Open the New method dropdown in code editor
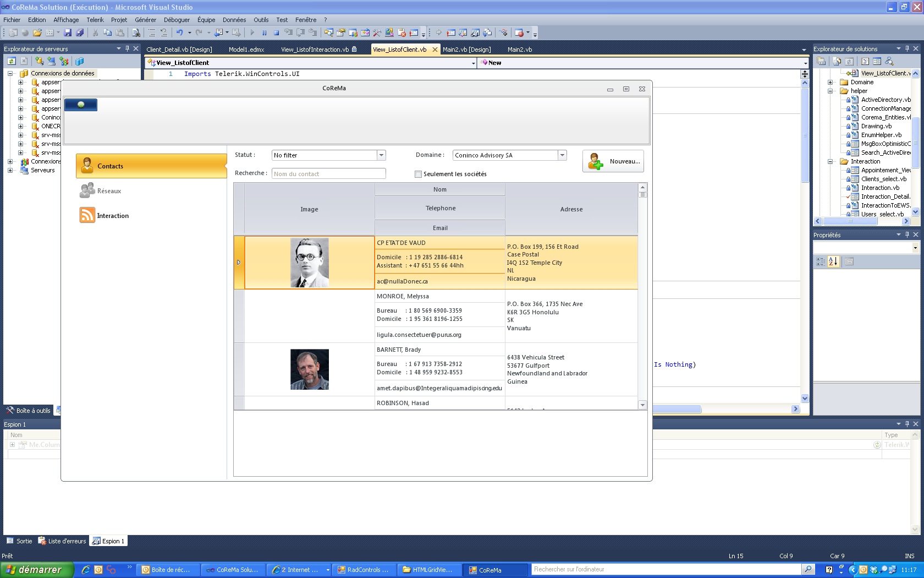 [x=805, y=63]
